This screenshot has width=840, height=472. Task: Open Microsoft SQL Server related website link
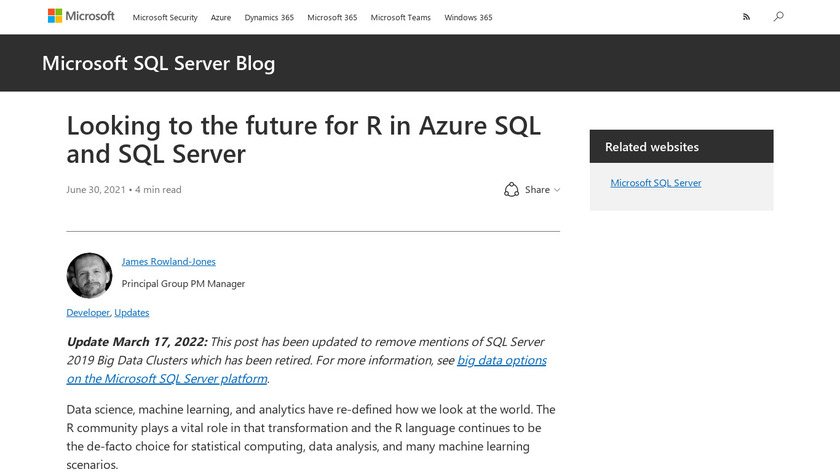tap(655, 183)
